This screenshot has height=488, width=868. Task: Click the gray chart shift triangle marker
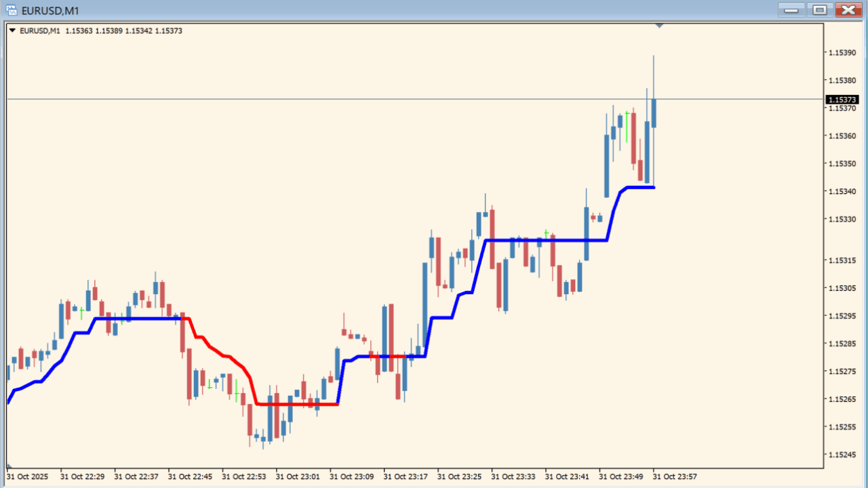pyautogui.click(x=659, y=26)
